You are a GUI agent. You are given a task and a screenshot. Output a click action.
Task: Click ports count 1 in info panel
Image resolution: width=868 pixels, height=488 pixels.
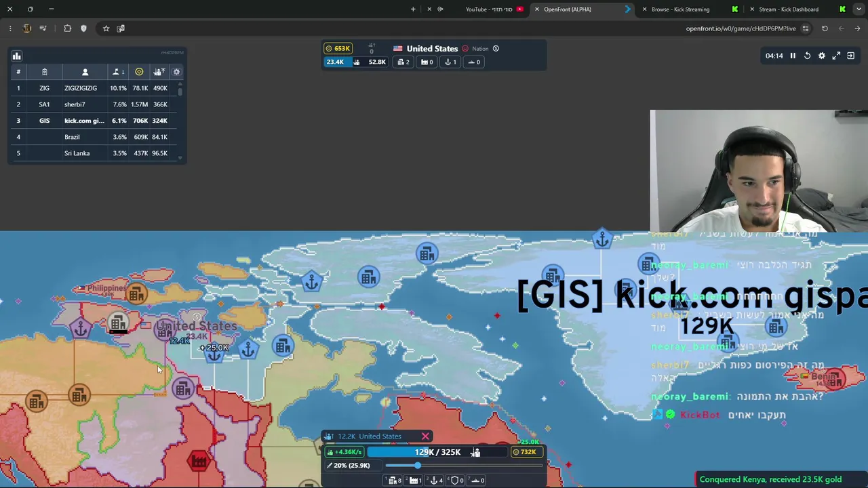pos(450,62)
